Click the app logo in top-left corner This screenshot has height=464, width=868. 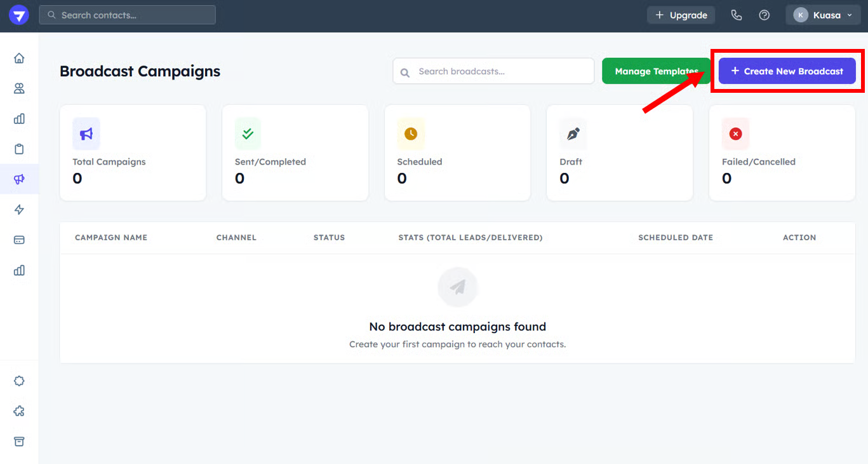click(x=19, y=15)
